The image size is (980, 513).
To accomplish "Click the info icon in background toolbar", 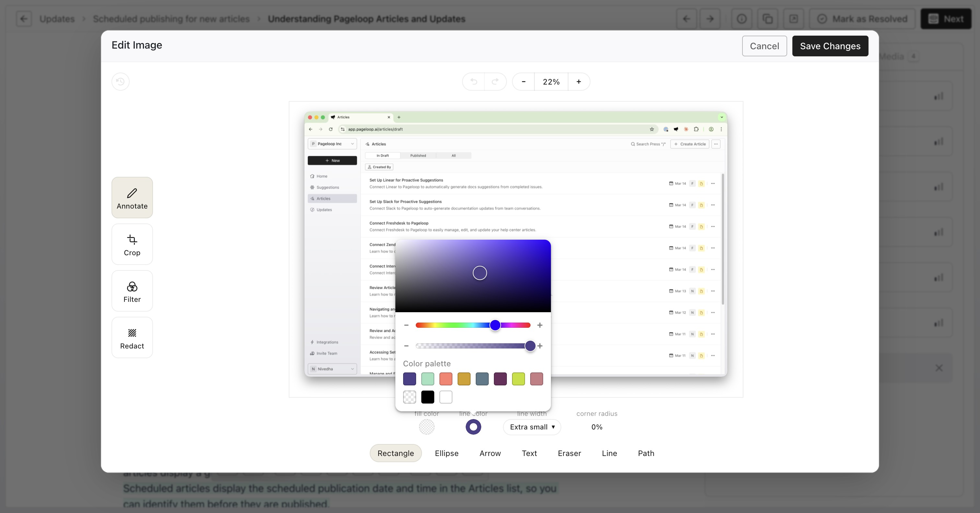I will pyautogui.click(x=741, y=19).
